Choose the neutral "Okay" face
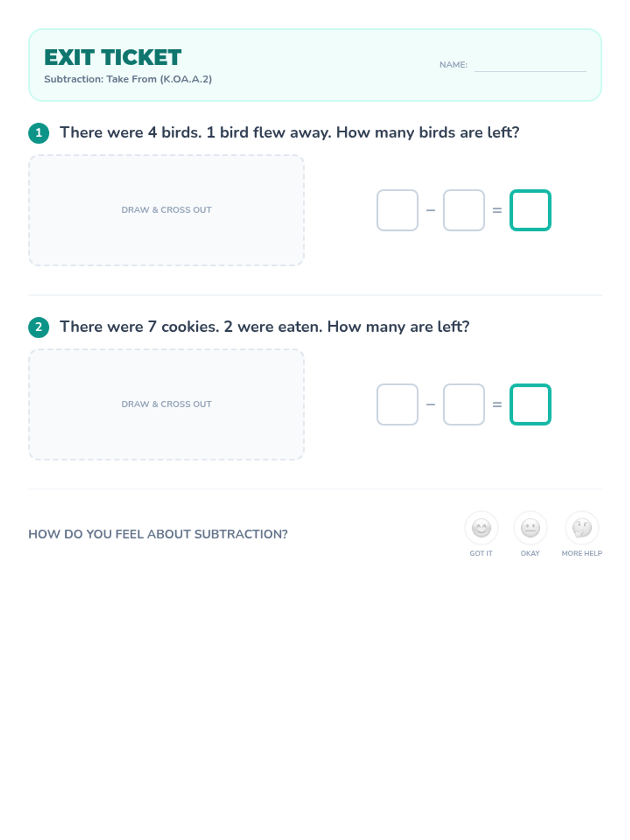The width and height of the screenshot is (630, 840). click(x=530, y=528)
